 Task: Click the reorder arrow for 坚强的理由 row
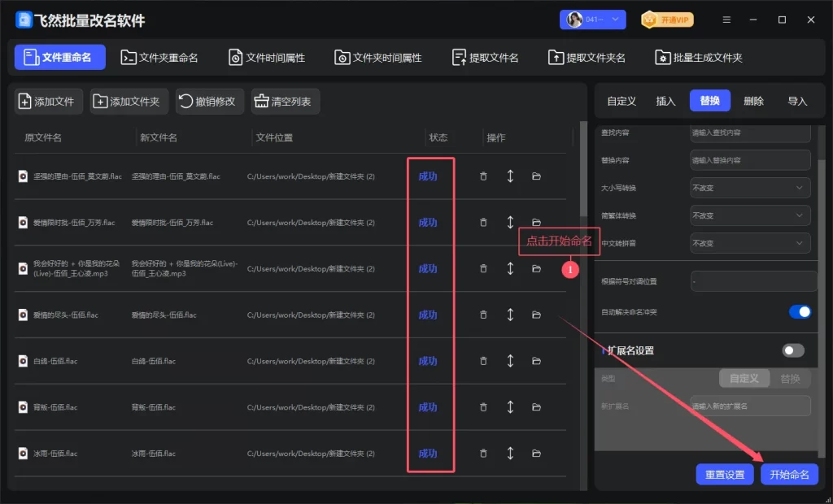[x=510, y=176]
